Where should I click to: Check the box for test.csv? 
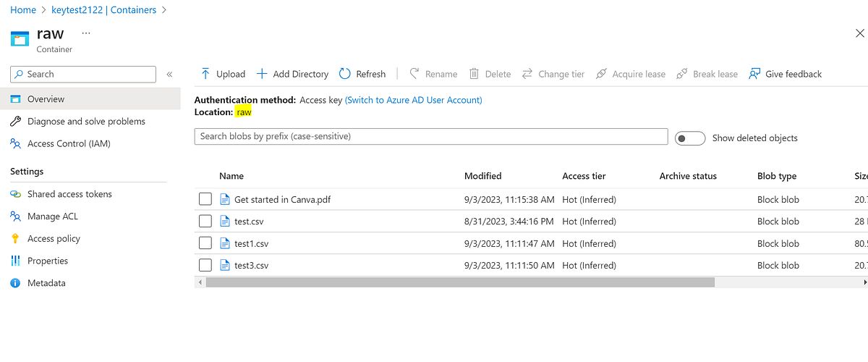[x=205, y=222]
